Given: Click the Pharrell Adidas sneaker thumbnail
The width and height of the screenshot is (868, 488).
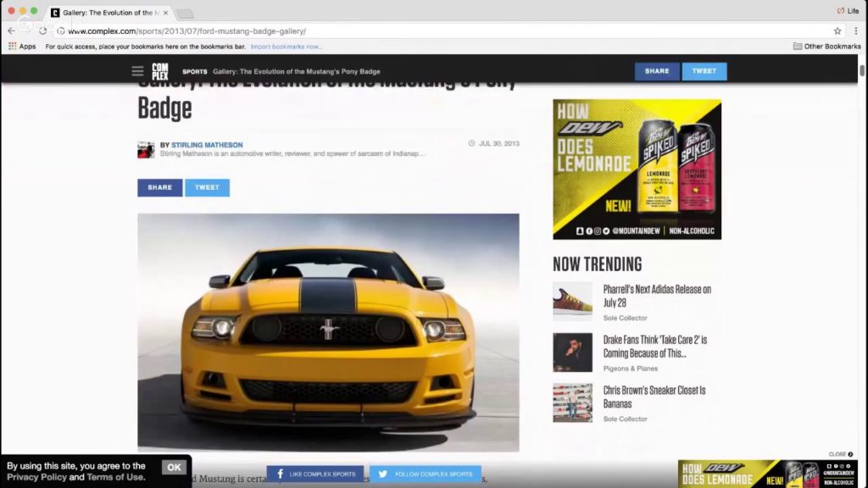Looking at the screenshot, I should pos(572,302).
